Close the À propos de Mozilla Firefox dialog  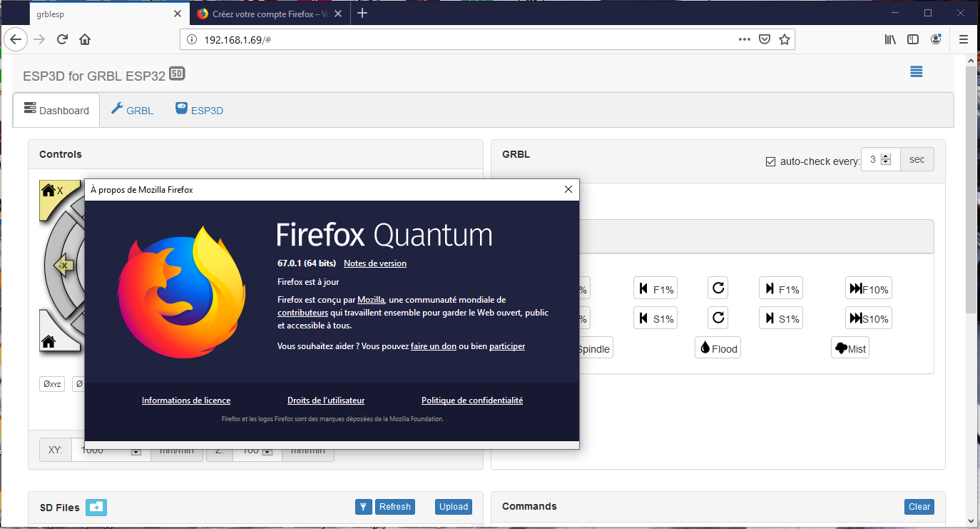pyautogui.click(x=568, y=189)
